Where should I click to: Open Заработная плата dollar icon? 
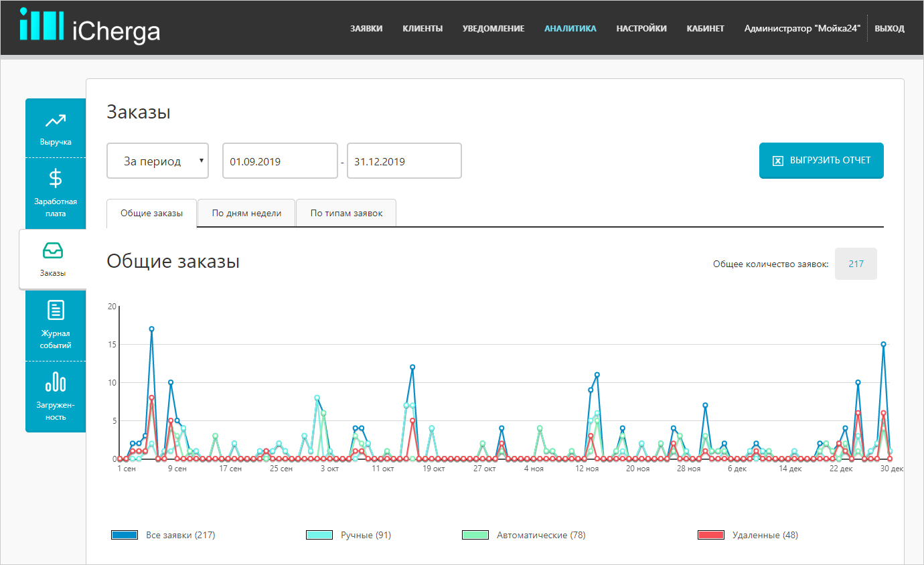point(56,178)
